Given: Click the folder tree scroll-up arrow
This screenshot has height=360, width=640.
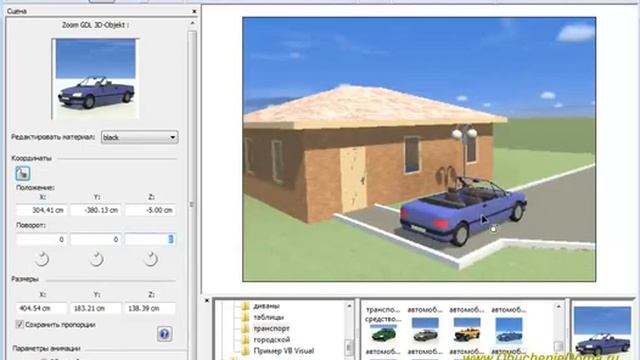Looking at the screenshot, I should tap(349, 306).
